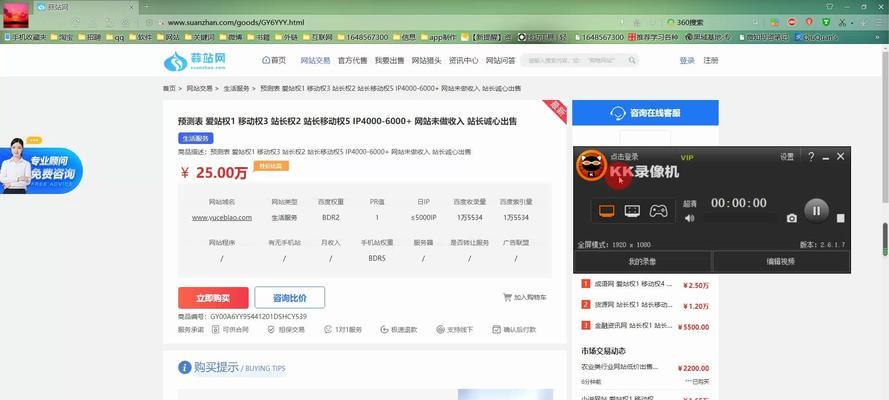Click 咨询比价 button

click(290, 298)
